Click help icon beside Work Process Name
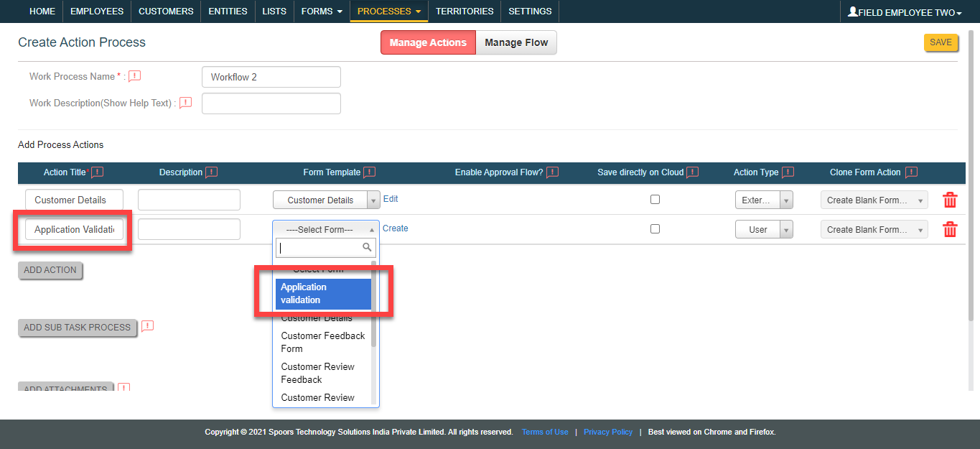This screenshot has width=980, height=449. (x=134, y=76)
